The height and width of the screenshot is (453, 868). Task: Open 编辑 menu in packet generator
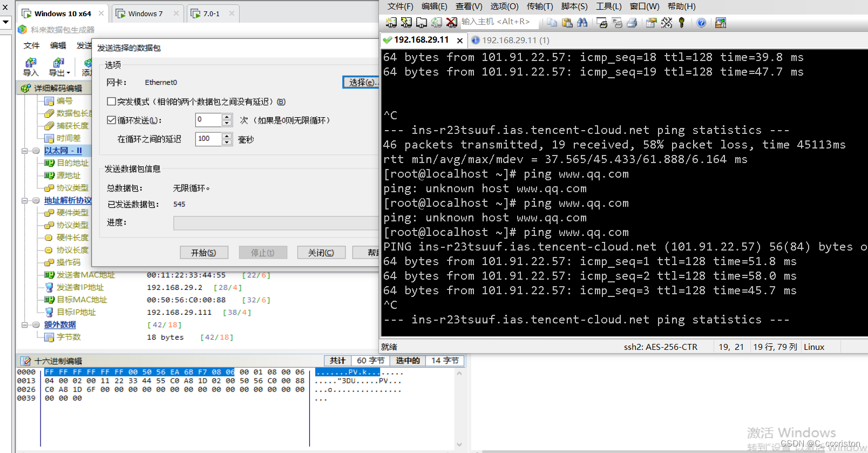[58, 45]
